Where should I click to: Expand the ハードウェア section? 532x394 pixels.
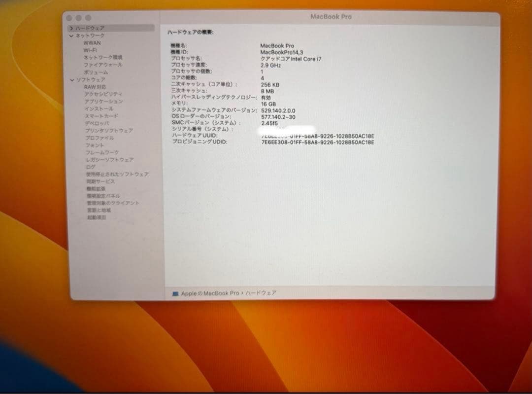point(71,28)
